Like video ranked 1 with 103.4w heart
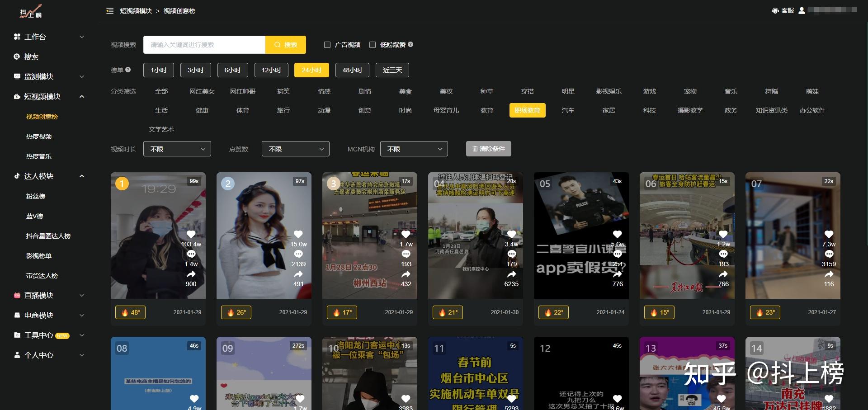The image size is (868, 410). pos(191,234)
